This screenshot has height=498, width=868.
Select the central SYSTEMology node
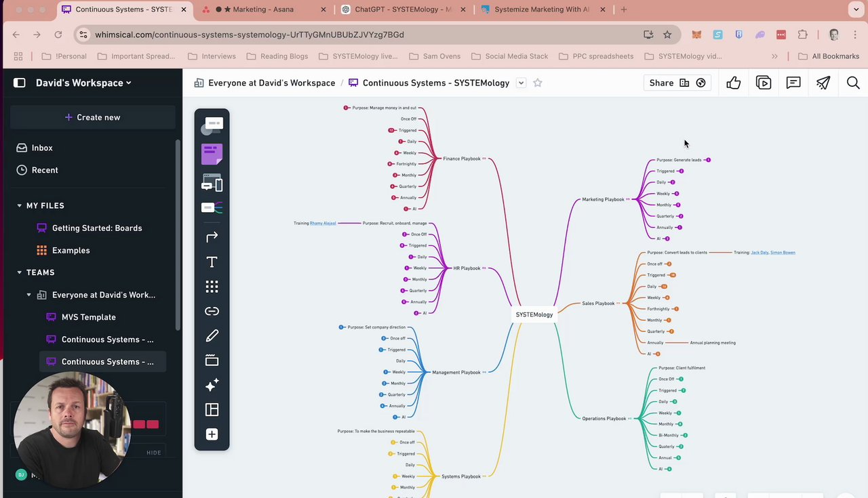click(534, 314)
